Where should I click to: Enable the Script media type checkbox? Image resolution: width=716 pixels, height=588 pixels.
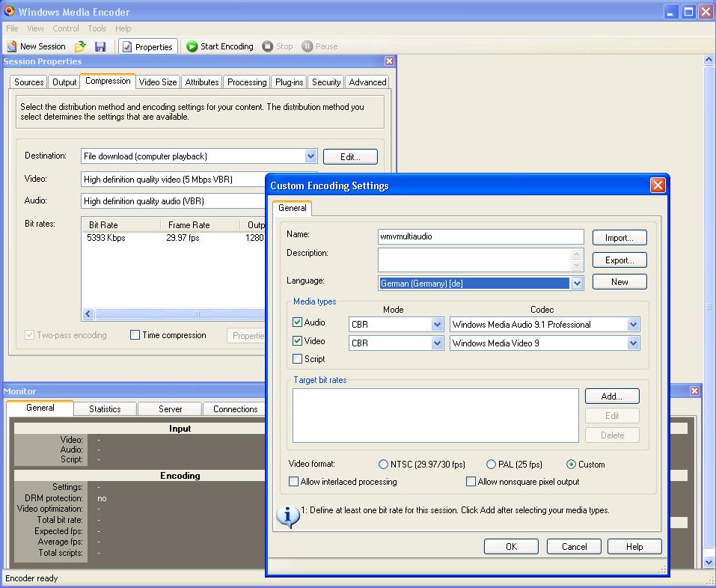point(297,359)
